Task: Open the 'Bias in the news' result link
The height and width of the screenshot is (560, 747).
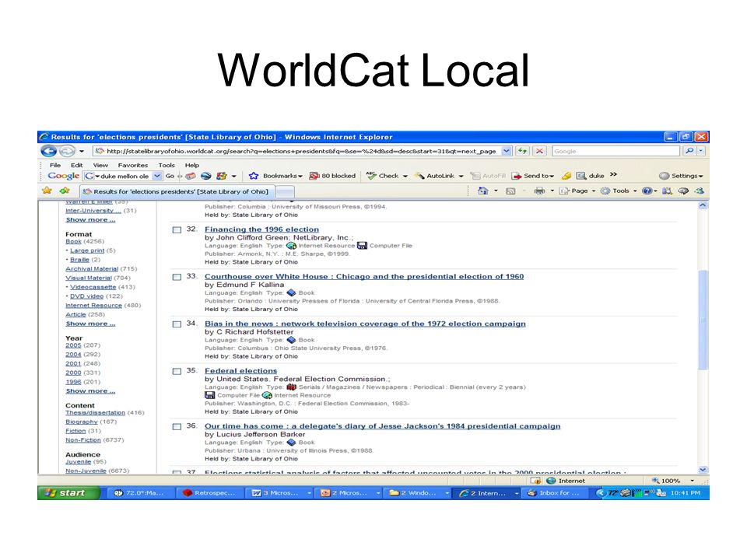Action: click(366, 324)
